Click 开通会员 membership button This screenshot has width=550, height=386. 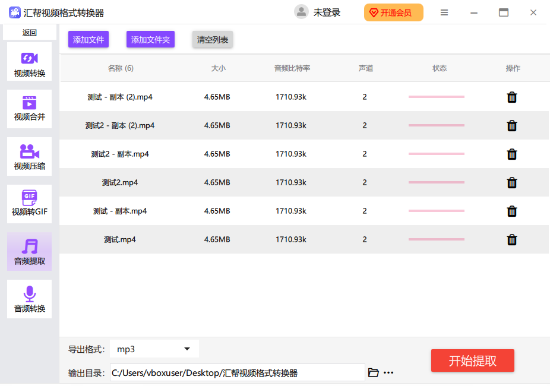pos(394,13)
